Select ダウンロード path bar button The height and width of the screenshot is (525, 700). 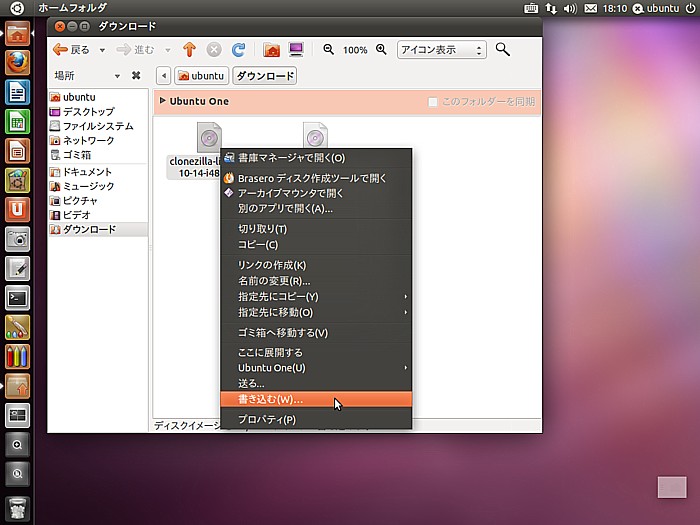(265, 76)
